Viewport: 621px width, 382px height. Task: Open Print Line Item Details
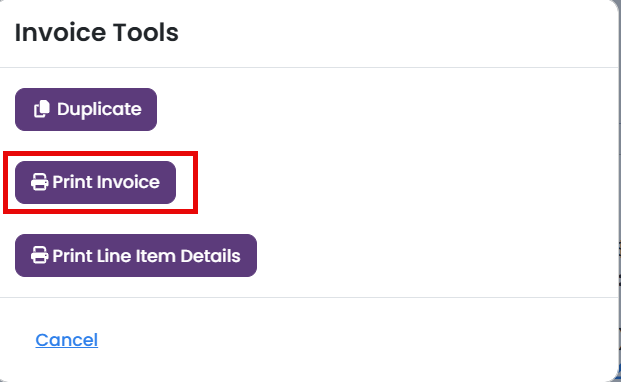[136, 255]
